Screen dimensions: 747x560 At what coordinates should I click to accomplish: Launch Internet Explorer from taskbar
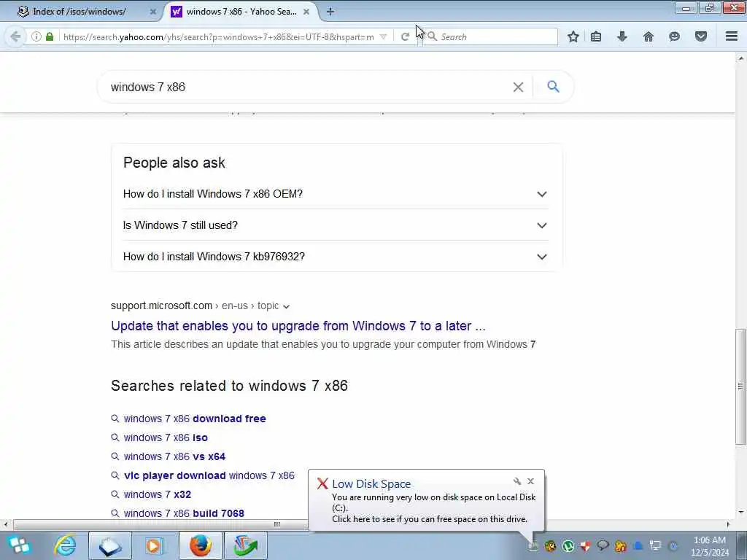click(65, 545)
